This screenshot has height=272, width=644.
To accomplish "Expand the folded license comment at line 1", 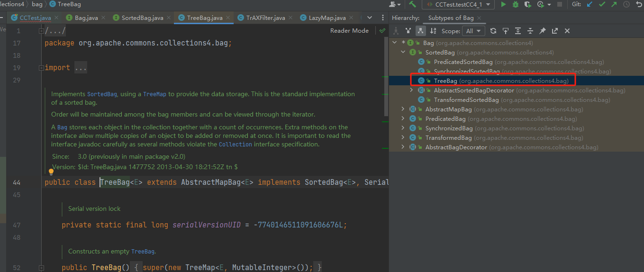I will tap(41, 31).
